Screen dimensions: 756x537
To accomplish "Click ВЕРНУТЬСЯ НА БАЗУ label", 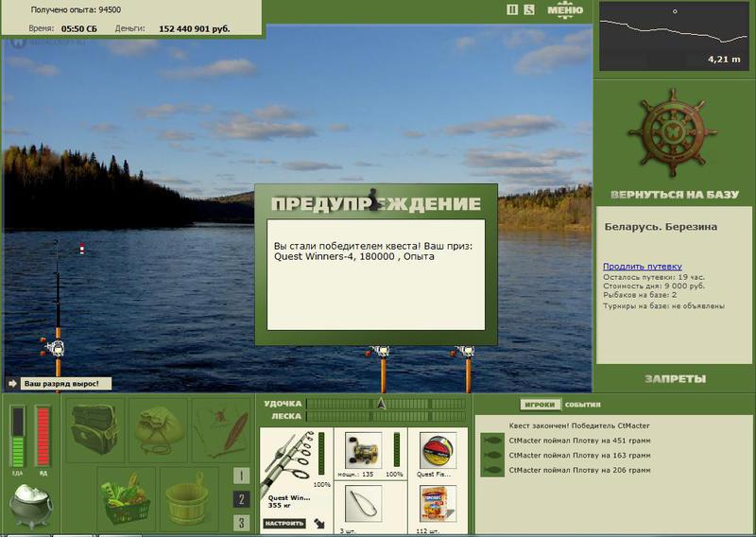I will 674,195.
